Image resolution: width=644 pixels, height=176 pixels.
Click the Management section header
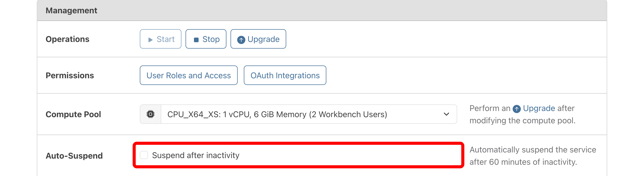71,10
